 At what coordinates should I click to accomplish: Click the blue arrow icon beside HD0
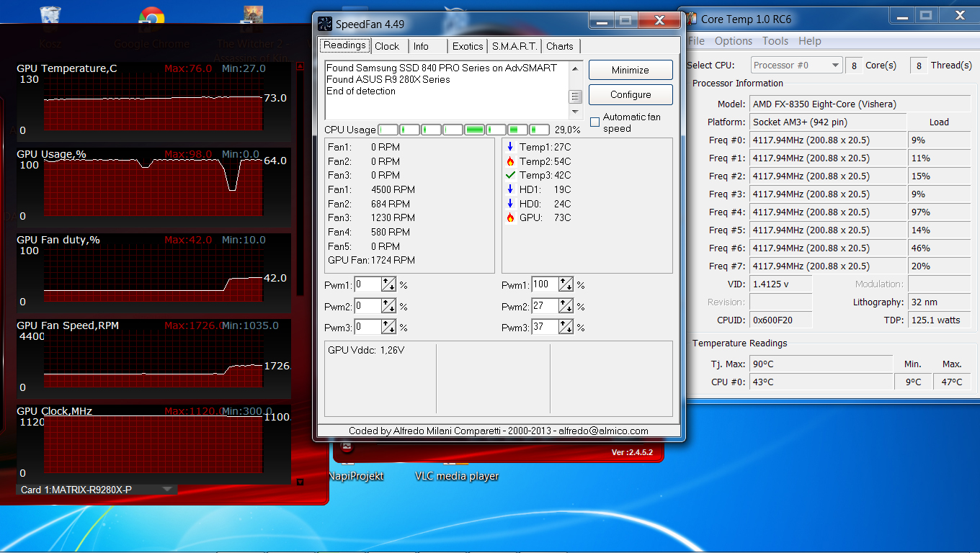[510, 203]
